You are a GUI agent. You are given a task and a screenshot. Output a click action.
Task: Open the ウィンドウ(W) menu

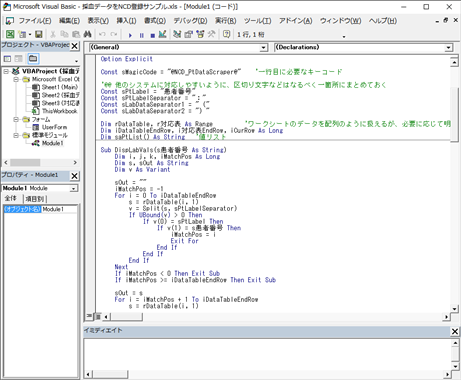click(340, 21)
